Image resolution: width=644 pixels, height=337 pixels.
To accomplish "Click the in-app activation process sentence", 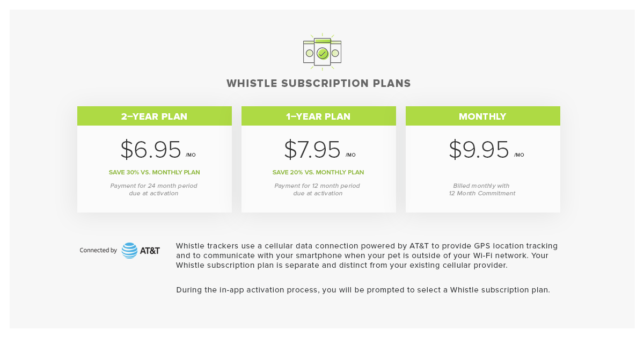I will 363,290.
